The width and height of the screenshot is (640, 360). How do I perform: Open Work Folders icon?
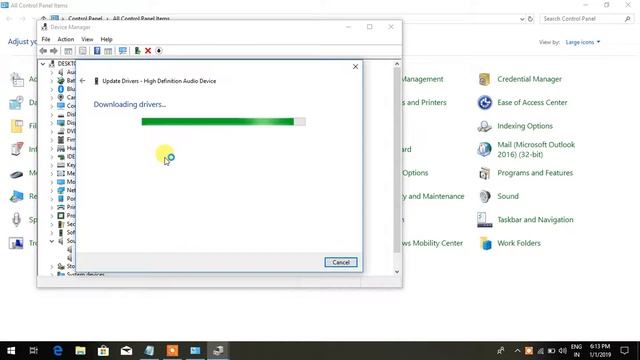pos(485,243)
